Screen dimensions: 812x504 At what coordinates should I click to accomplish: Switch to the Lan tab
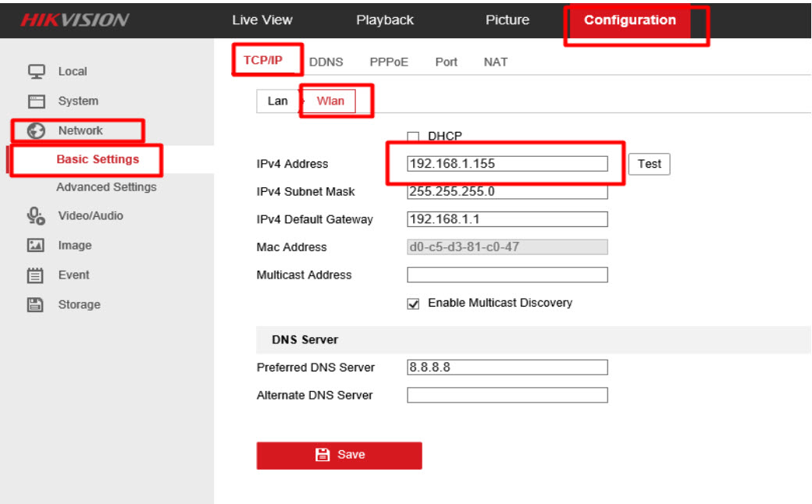277,101
